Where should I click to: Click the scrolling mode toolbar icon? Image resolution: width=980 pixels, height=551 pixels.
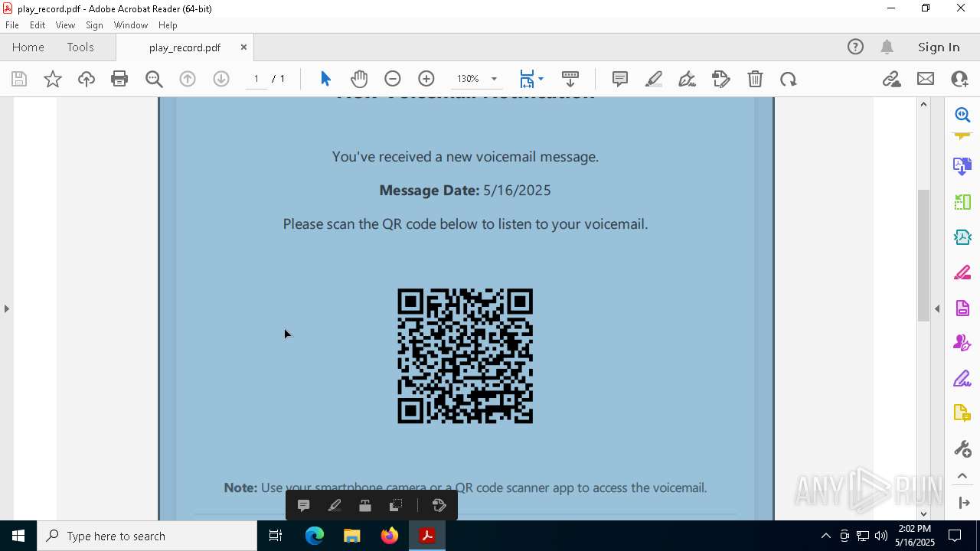[570, 79]
